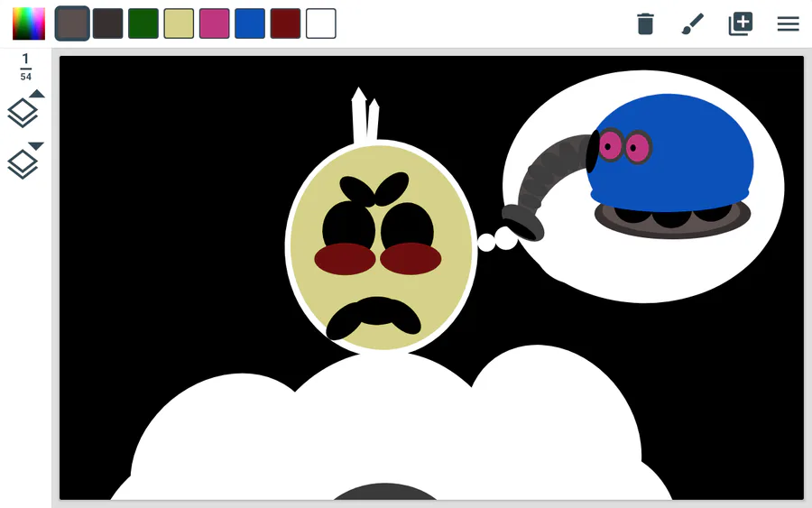Click the trash delete icon
Viewport: 812px width, 508px height.
[645, 23]
